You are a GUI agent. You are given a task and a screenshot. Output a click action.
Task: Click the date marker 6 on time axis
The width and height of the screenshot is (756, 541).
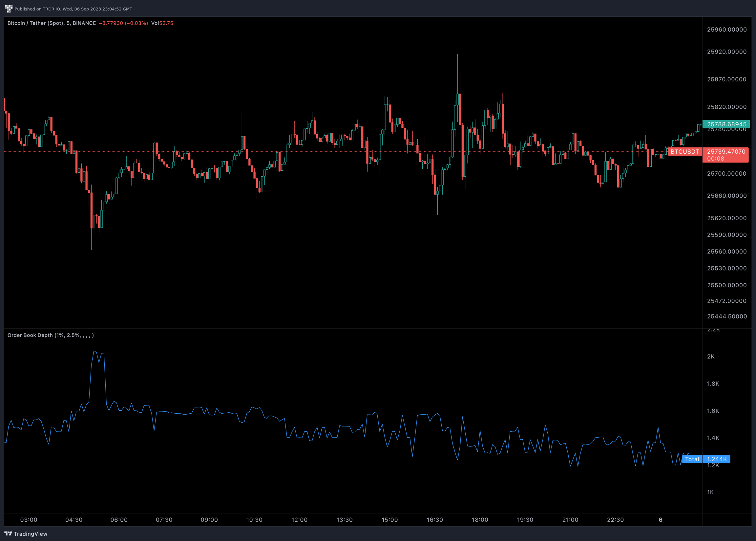click(661, 520)
